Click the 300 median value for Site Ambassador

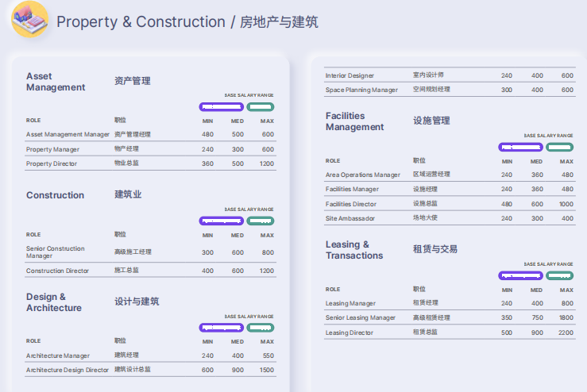coord(537,218)
